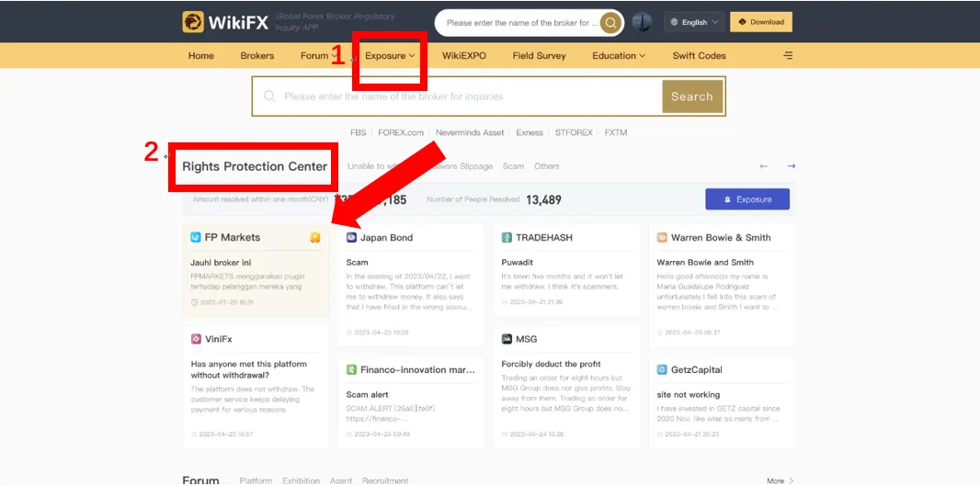Open the WikiEXPO page

[463, 56]
